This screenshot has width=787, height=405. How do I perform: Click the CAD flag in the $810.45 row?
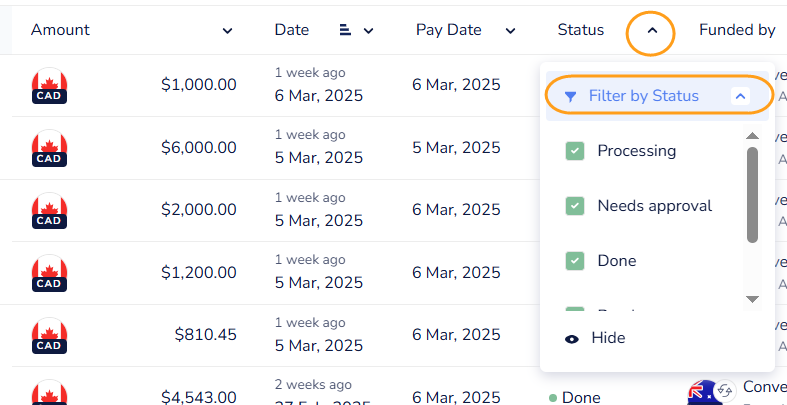(x=49, y=335)
